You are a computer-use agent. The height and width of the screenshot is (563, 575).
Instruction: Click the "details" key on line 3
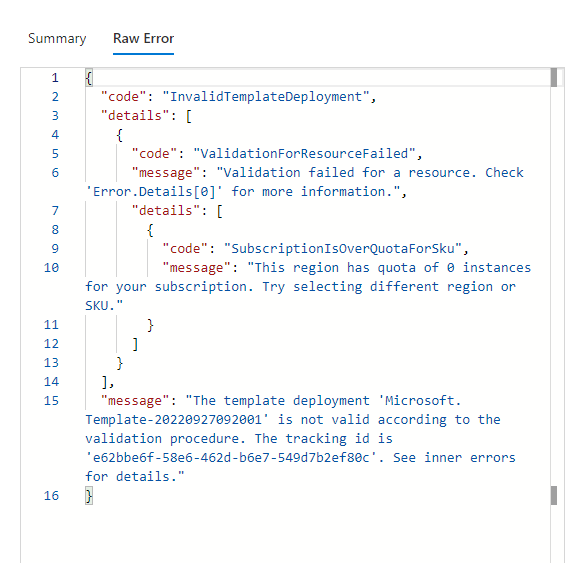(135, 116)
